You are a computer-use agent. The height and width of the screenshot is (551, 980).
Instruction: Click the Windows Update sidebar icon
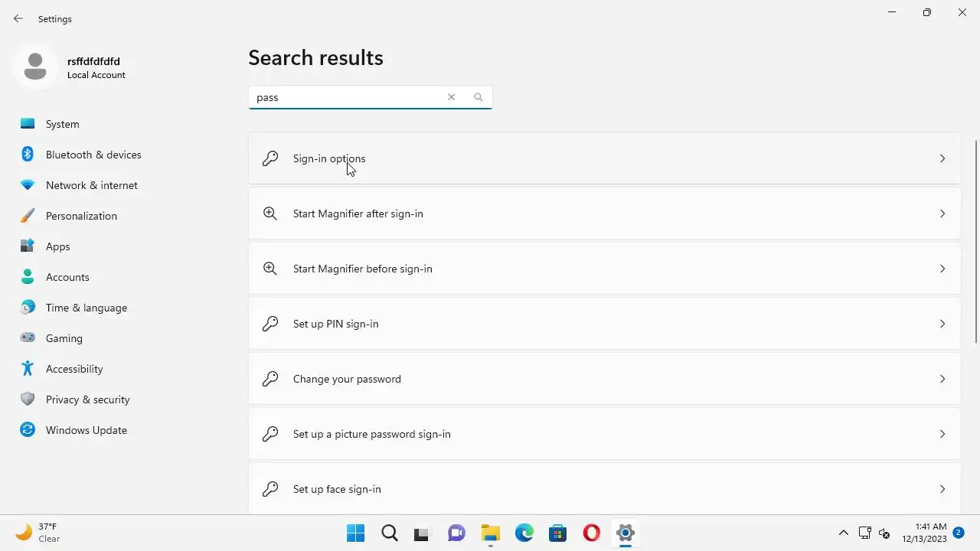[28, 430]
